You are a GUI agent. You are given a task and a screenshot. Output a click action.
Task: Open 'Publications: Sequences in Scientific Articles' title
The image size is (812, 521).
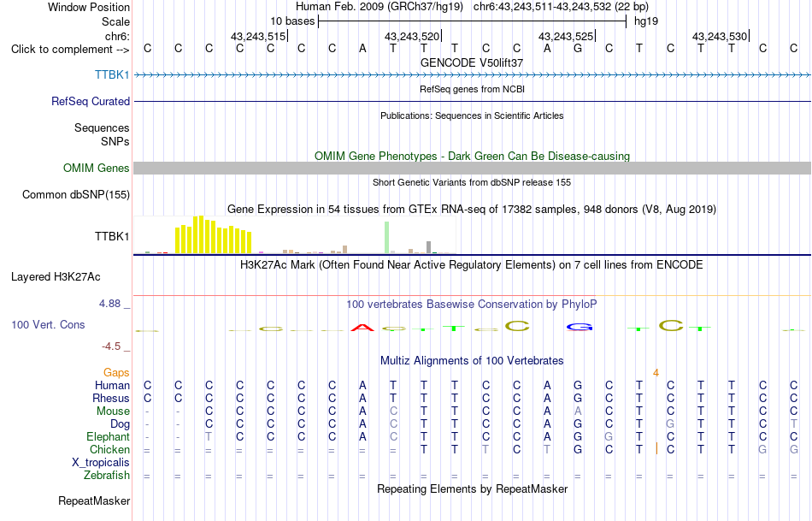coord(472,115)
